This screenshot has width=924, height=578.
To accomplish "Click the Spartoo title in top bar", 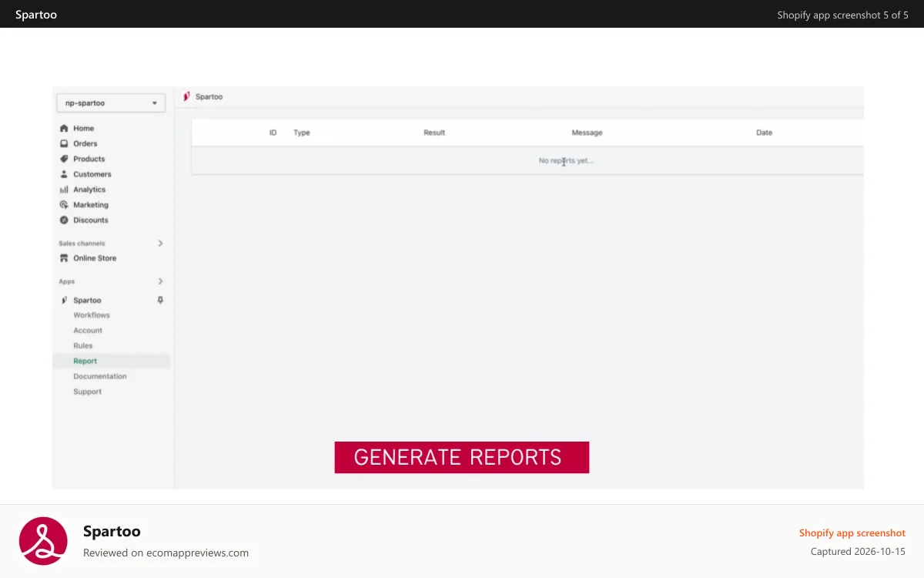I will [36, 15].
